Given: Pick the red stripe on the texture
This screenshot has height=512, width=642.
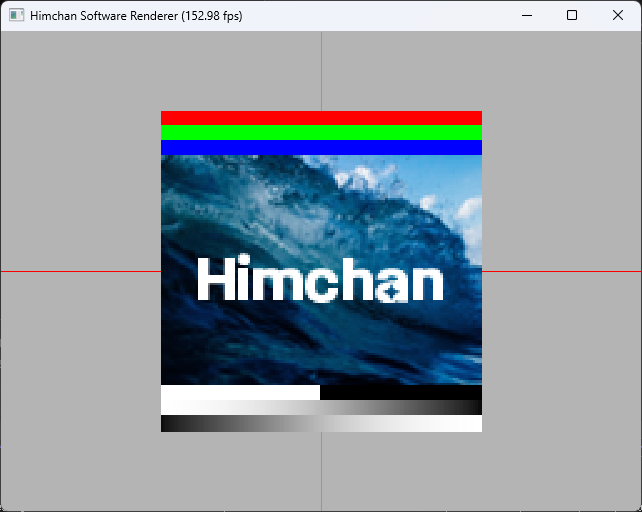Looking at the screenshot, I should 321,118.
